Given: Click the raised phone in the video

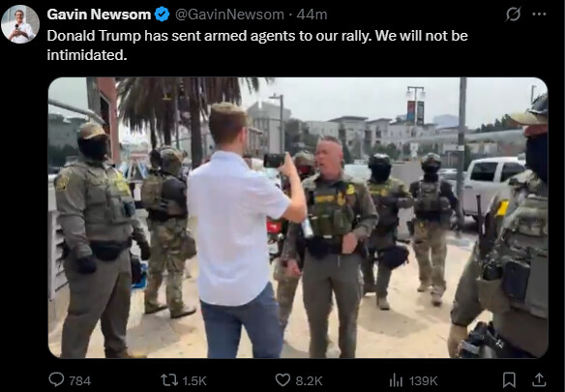Looking at the screenshot, I should [275, 160].
